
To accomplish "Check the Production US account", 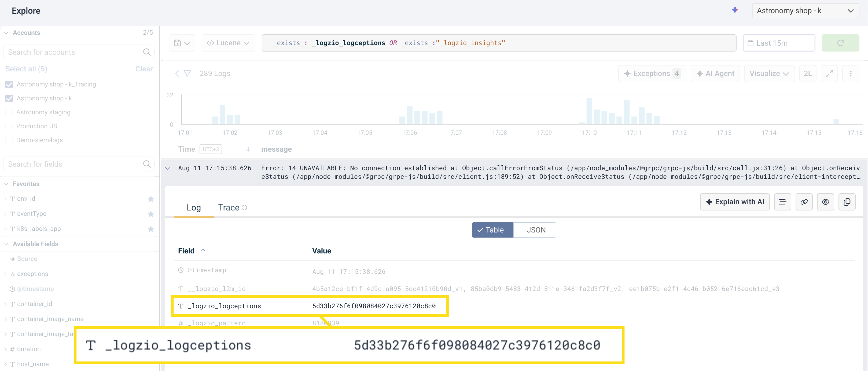I will coord(9,126).
